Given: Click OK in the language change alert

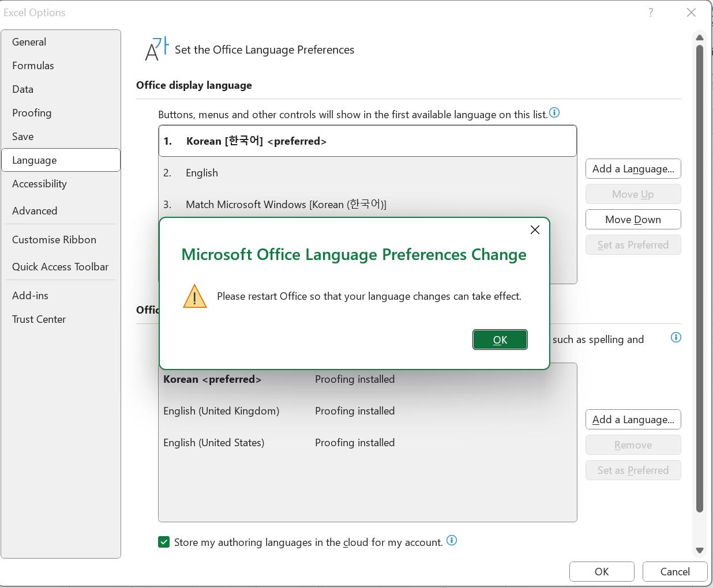Looking at the screenshot, I should pos(500,340).
